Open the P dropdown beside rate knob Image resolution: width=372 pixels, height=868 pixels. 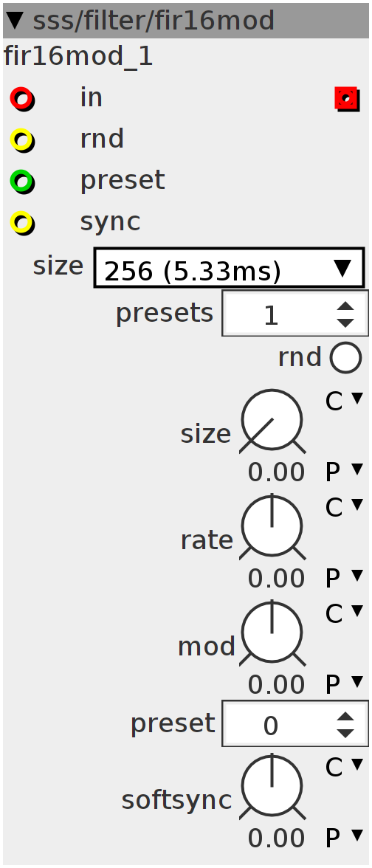(x=344, y=578)
